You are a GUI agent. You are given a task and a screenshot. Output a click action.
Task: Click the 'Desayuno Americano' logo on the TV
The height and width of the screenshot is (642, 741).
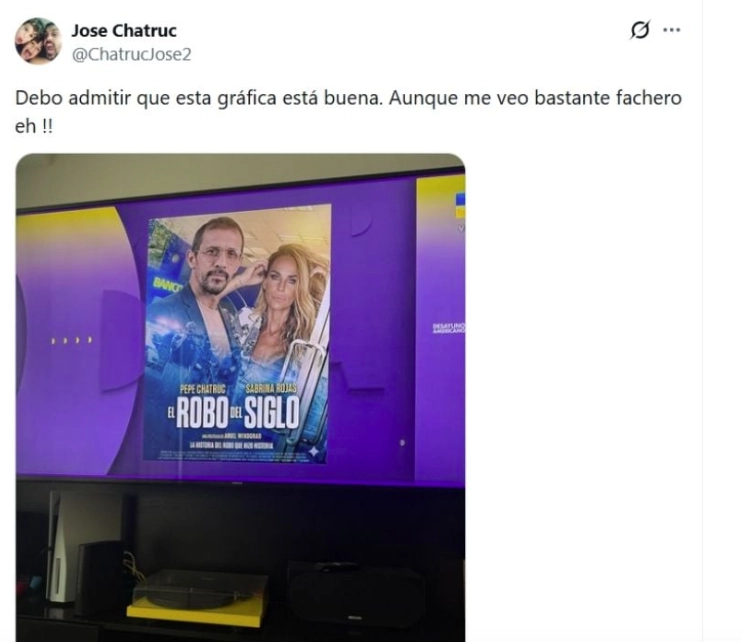tap(448, 328)
